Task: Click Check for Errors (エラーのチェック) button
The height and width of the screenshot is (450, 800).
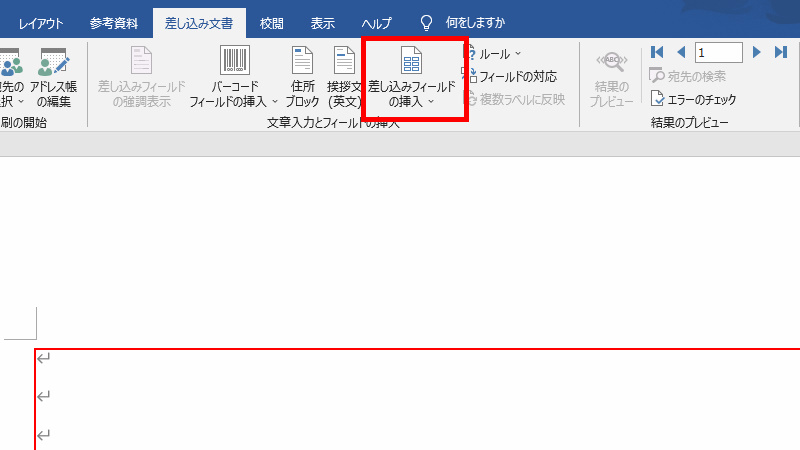Action: click(694, 99)
